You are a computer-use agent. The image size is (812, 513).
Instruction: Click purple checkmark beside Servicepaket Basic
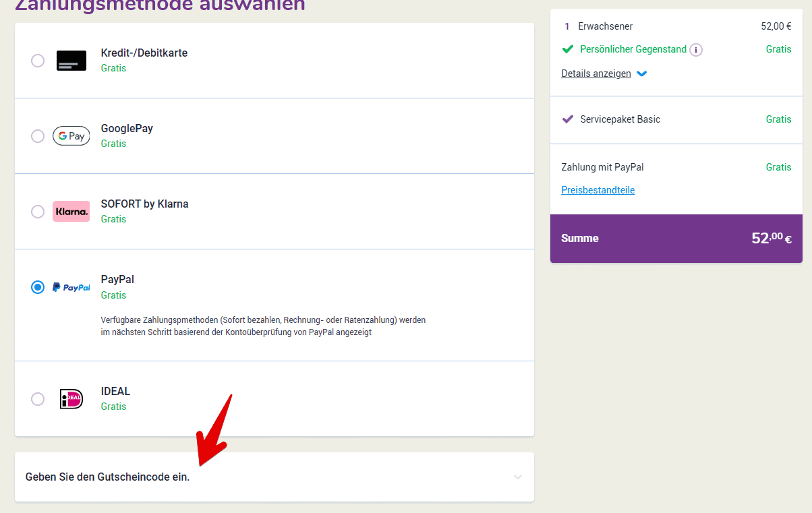pyautogui.click(x=568, y=119)
